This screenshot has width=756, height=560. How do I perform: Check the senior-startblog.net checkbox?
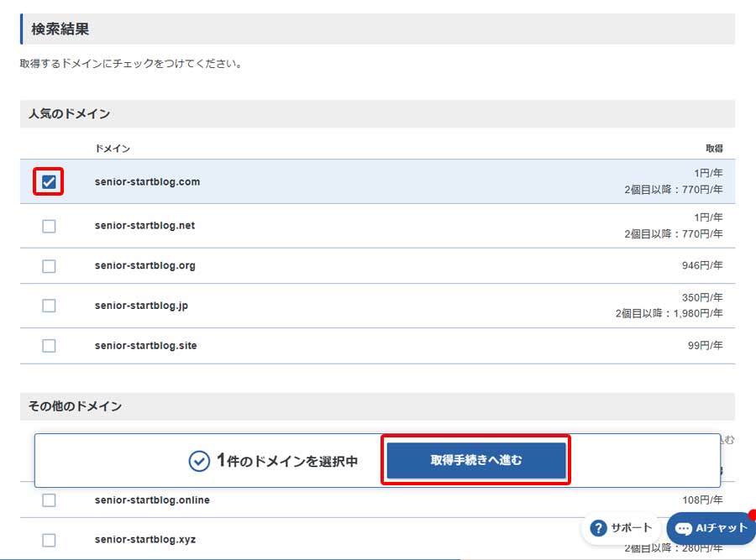(x=48, y=225)
